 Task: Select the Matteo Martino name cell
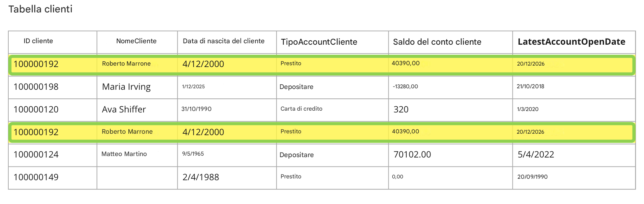(x=137, y=155)
